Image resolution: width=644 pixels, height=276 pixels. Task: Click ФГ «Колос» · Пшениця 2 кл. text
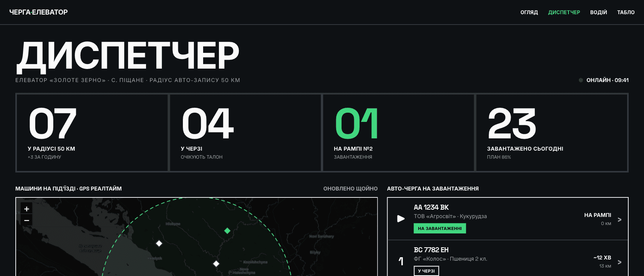tap(450, 259)
